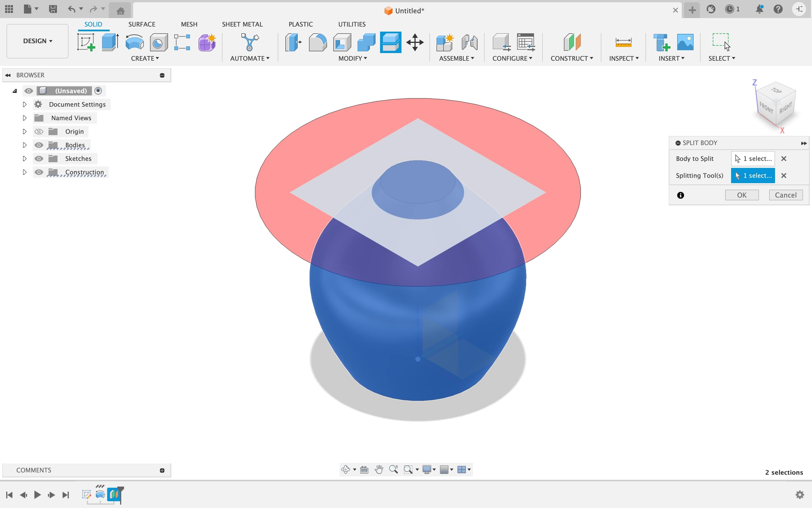Toggle visibility of the Construction folder
The image size is (812, 508).
[39, 172]
